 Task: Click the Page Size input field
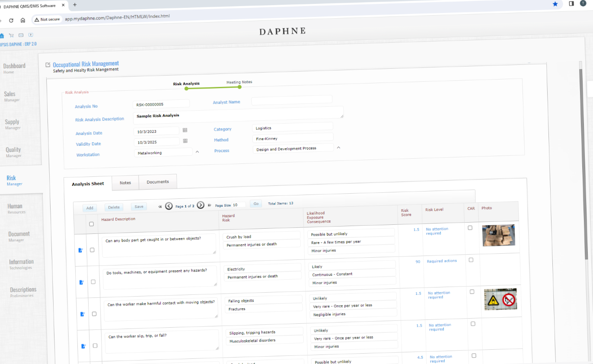click(x=239, y=204)
